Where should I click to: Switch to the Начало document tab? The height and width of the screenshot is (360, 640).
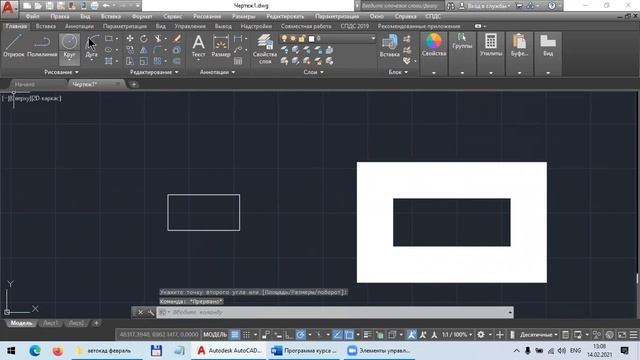point(25,84)
